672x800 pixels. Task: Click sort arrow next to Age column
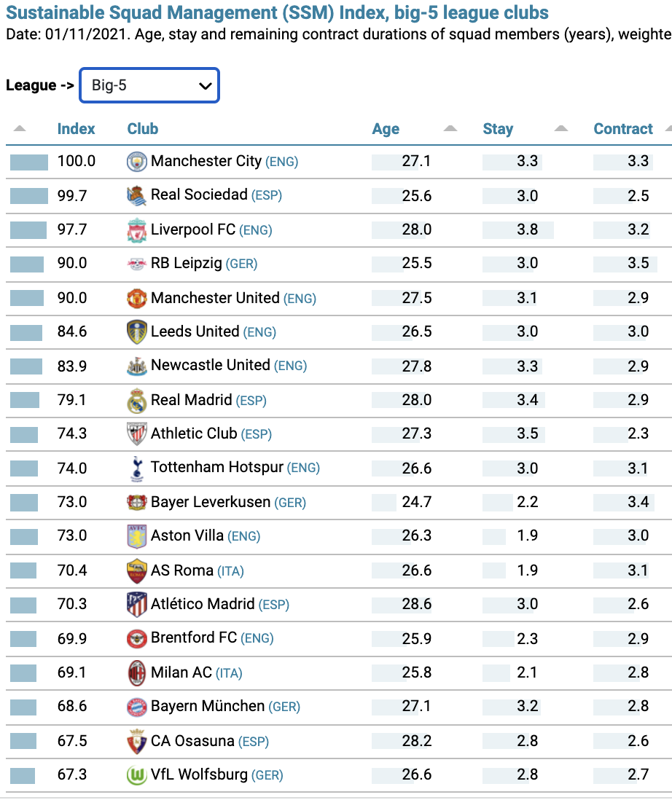click(450, 128)
